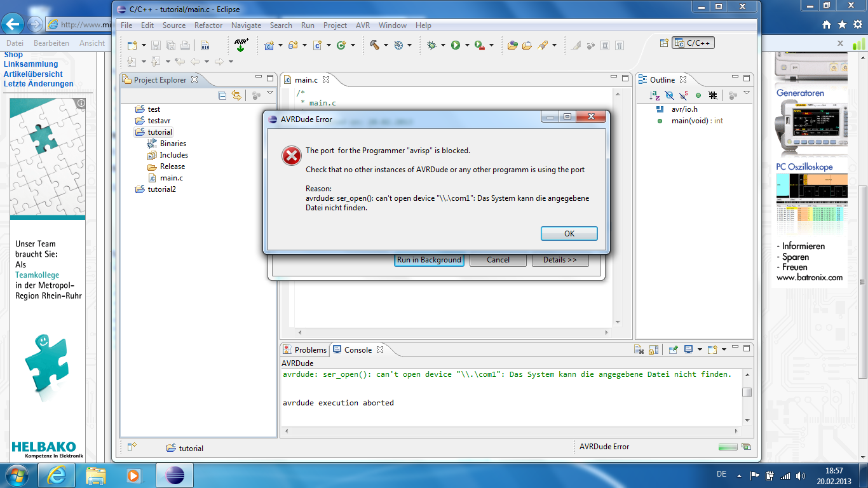Open the AVR menu
Viewport: 868px width, 488px height.
[x=362, y=25]
